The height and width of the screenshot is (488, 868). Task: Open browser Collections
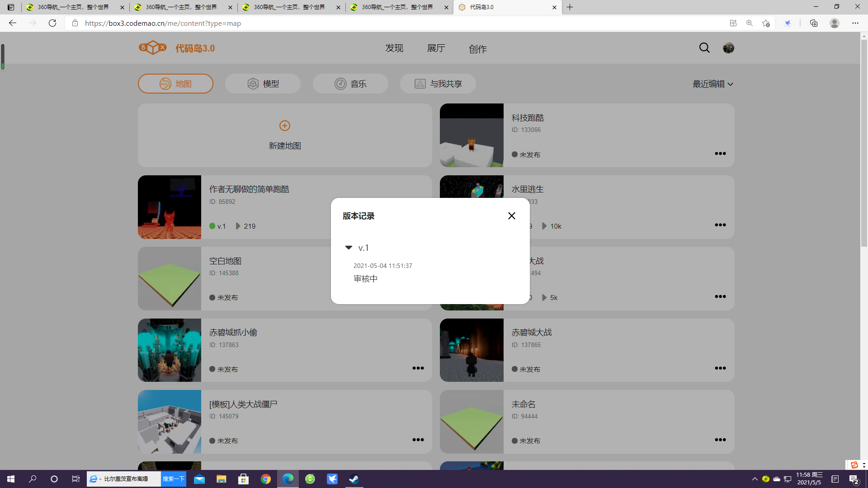pyautogui.click(x=814, y=23)
